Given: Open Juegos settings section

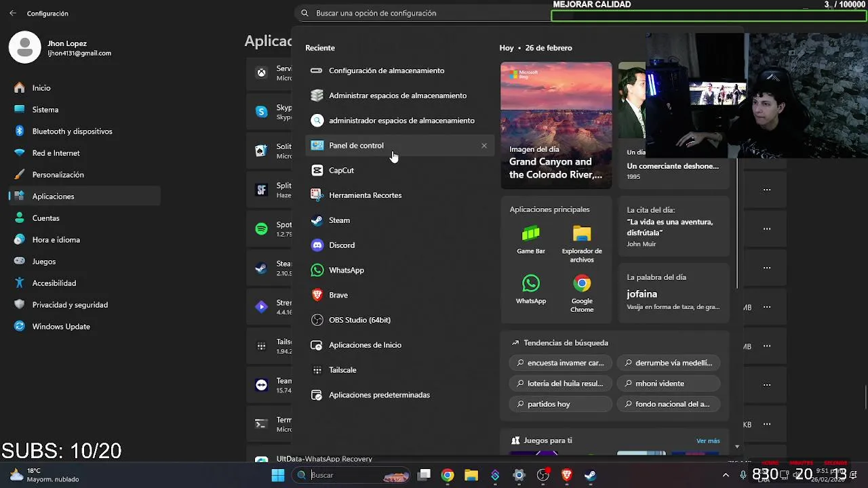Looking at the screenshot, I should 85,262.
